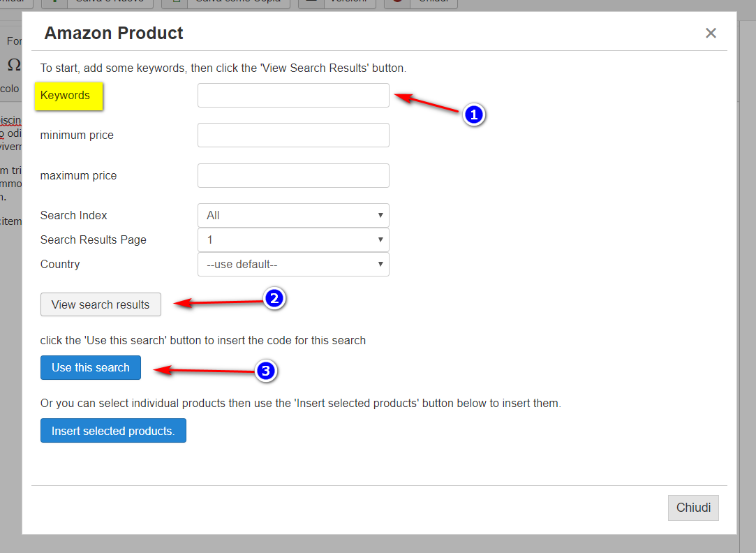Image resolution: width=756 pixels, height=553 pixels.
Task: Click the View search results button
Action: click(101, 304)
